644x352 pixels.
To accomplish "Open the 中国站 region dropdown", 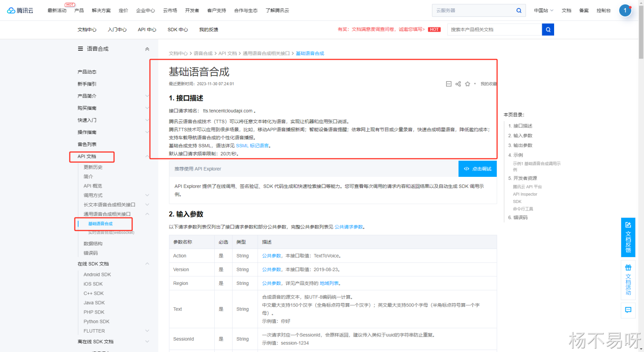I will click(x=544, y=11).
